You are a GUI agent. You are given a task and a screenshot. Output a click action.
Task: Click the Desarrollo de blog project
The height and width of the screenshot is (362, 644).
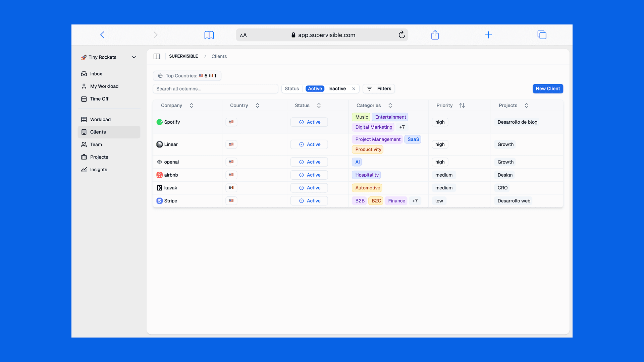[517, 122]
